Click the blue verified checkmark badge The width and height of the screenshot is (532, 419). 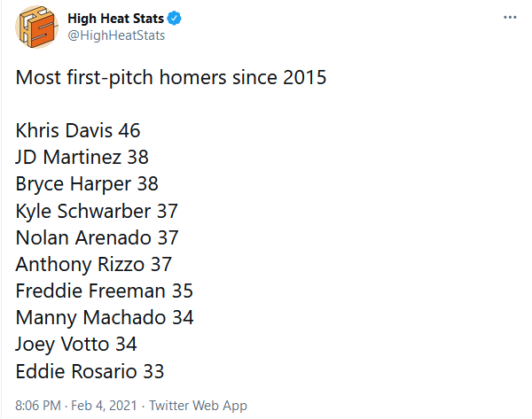(175, 19)
